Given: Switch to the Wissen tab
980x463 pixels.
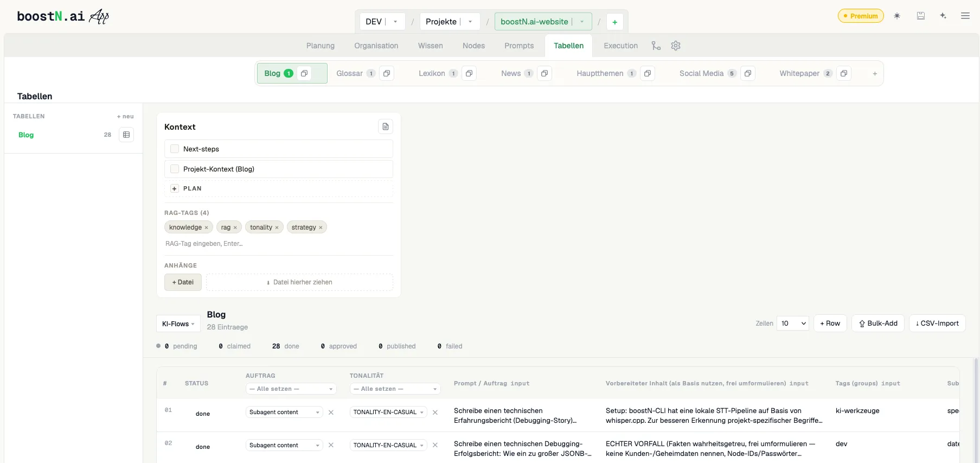Looking at the screenshot, I should 431,46.
